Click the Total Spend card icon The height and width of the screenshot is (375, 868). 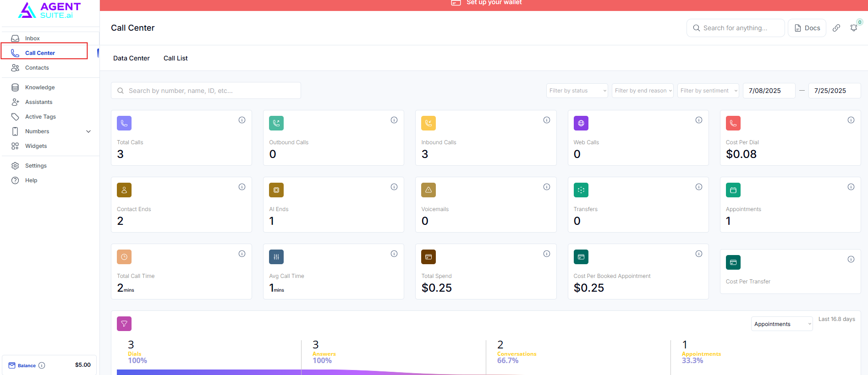(x=429, y=257)
